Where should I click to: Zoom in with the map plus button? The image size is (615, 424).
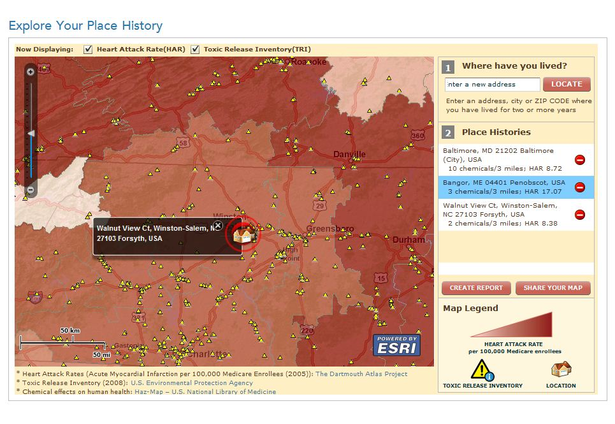point(31,72)
